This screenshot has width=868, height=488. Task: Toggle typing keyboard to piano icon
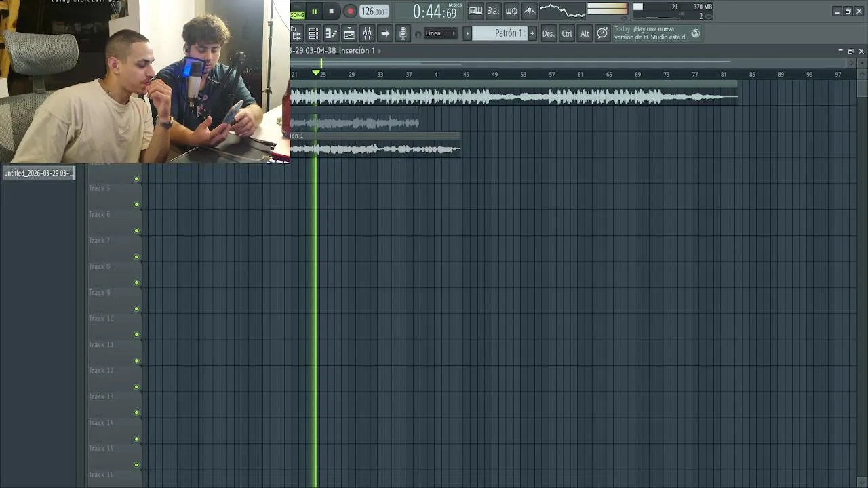click(475, 11)
